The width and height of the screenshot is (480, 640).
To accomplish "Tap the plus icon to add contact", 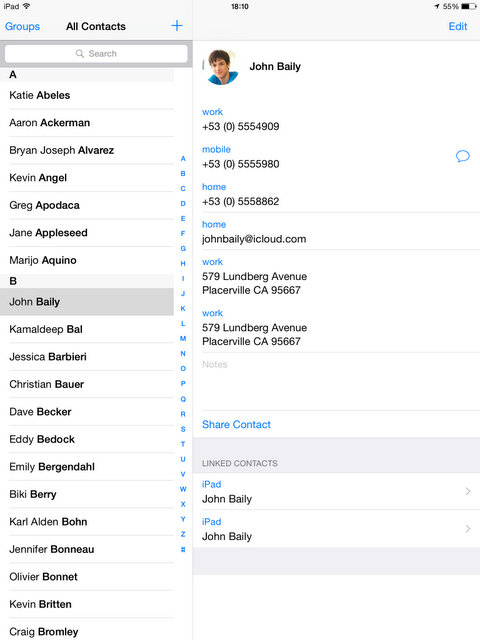I will pyautogui.click(x=177, y=26).
